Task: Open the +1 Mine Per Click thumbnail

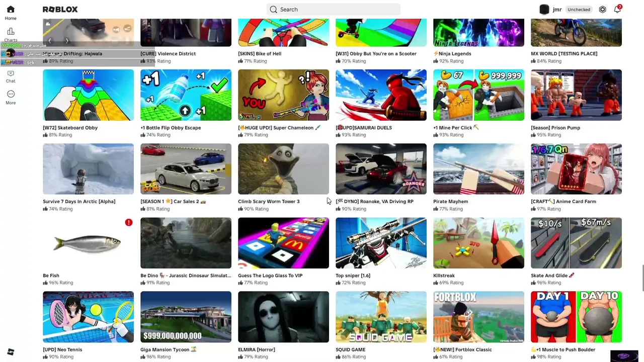Action: (x=478, y=95)
